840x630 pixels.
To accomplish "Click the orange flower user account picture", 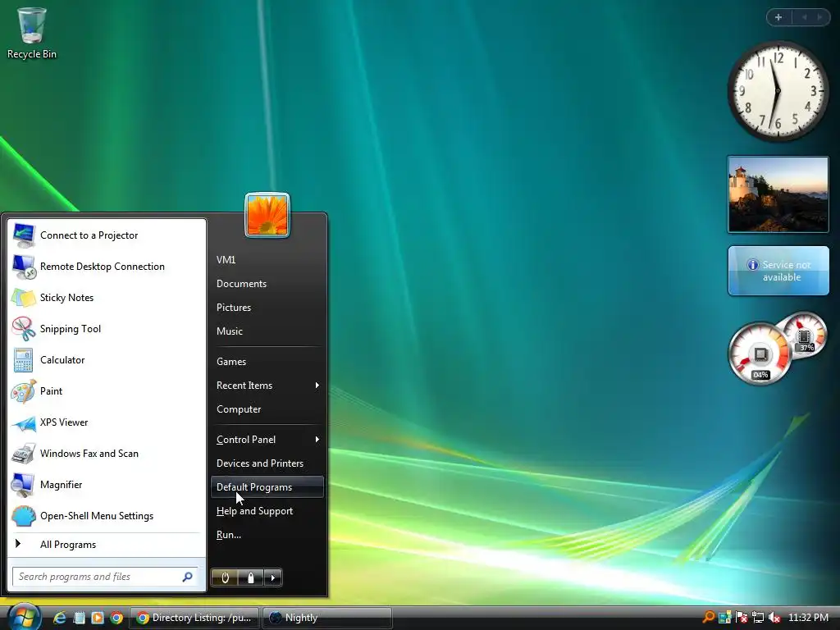I will 267,215.
